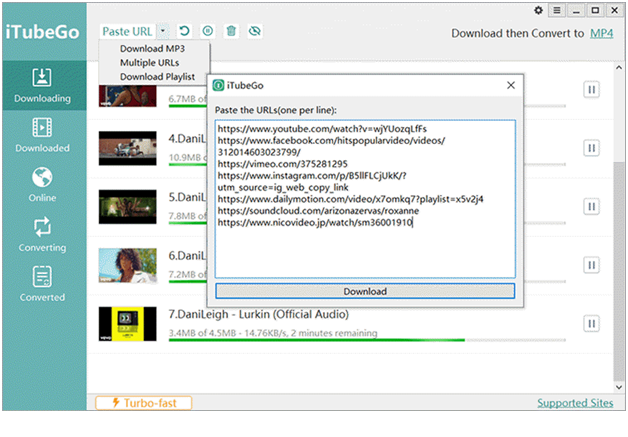
Task: Click the Lurkin download progress bar
Action: coord(367,340)
